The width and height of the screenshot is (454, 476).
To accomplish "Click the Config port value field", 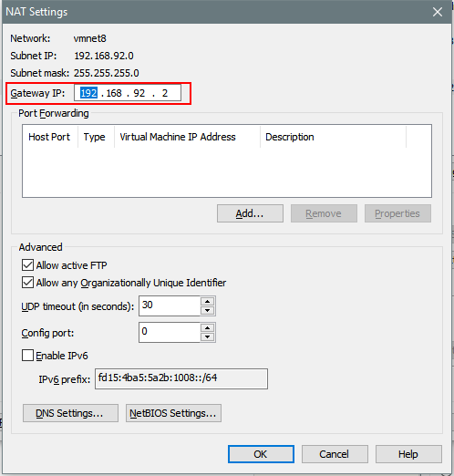I will [x=170, y=332].
